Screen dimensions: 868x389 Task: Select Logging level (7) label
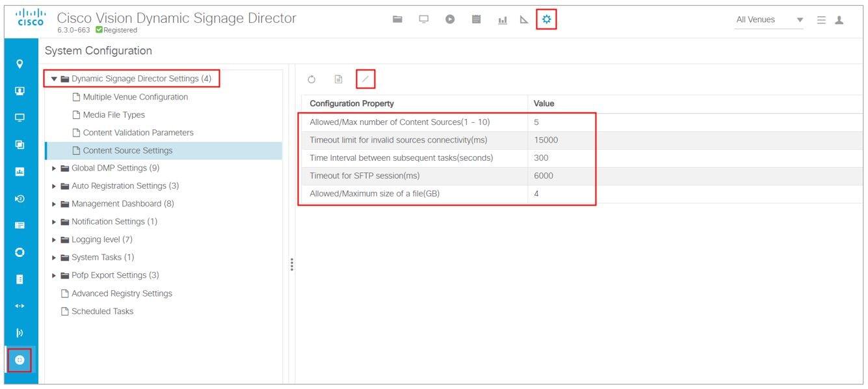pyautogui.click(x=101, y=239)
